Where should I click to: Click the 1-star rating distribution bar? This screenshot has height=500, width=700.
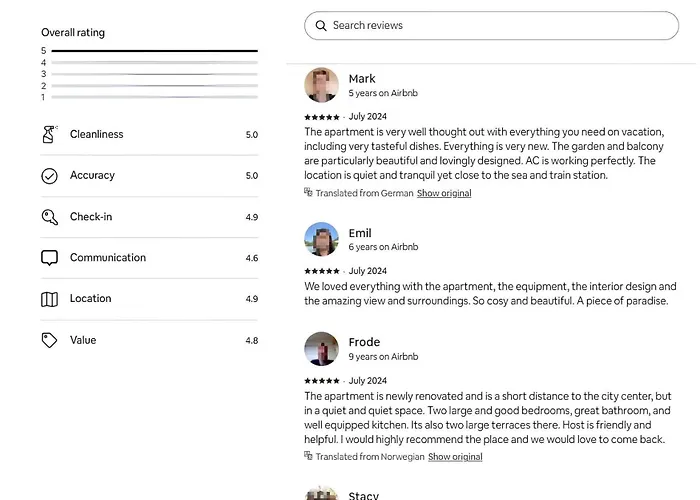pos(154,97)
